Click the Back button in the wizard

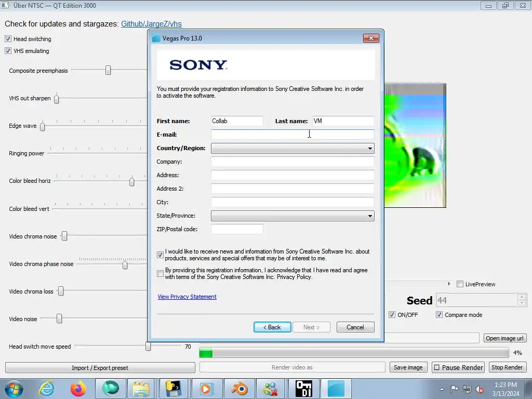[272, 327]
